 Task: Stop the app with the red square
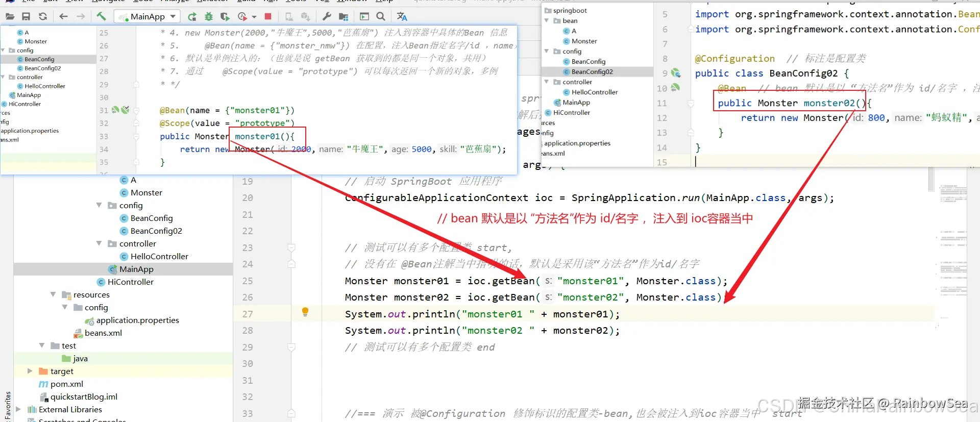click(x=268, y=16)
